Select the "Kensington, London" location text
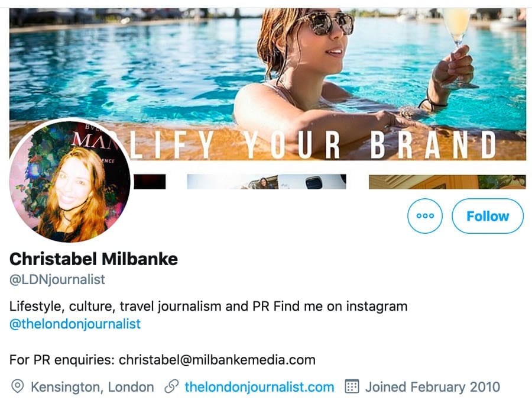This screenshot has width=532, height=403. [92, 387]
